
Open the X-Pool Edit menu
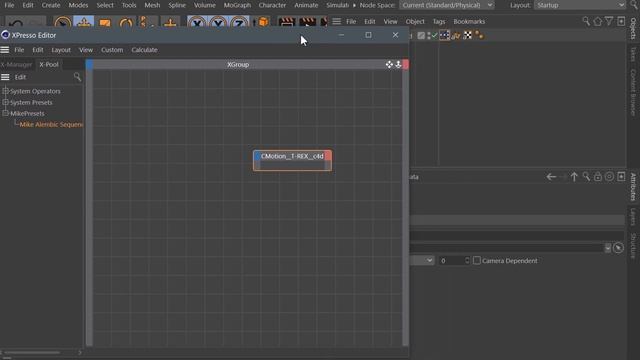[x=20, y=77]
